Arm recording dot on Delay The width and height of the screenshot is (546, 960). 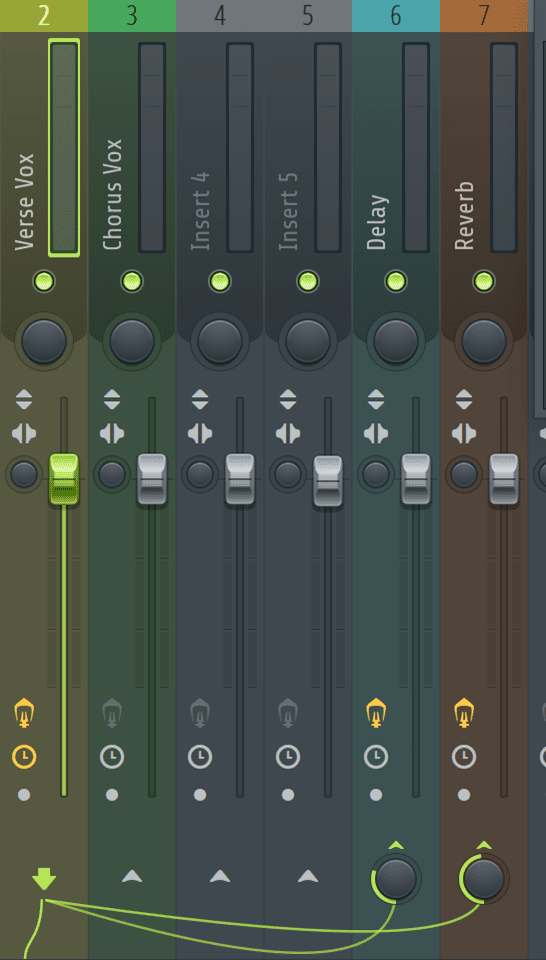(376, 795)
